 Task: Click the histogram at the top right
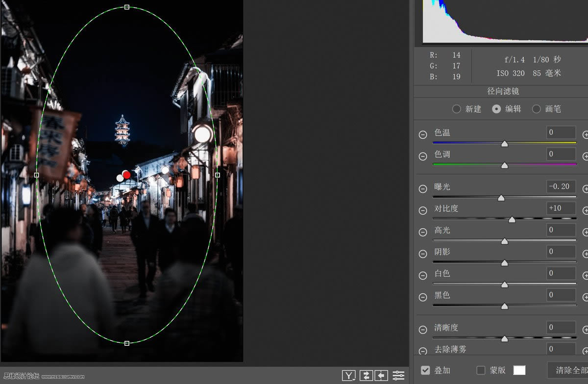(x=500, y=22)
